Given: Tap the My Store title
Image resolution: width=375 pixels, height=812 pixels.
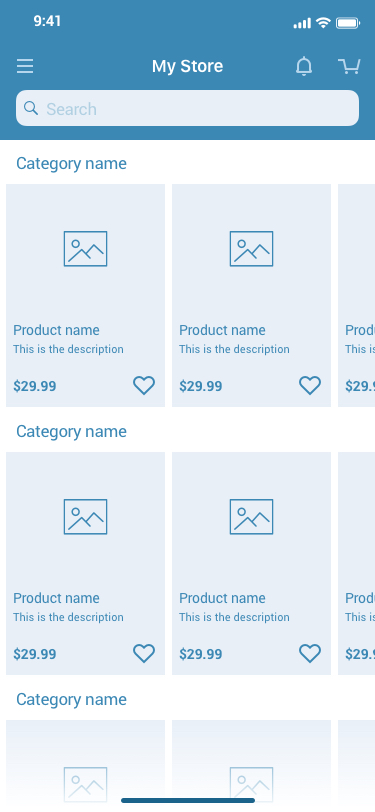Looking at the screenshot, I should [x=188, y=66].
